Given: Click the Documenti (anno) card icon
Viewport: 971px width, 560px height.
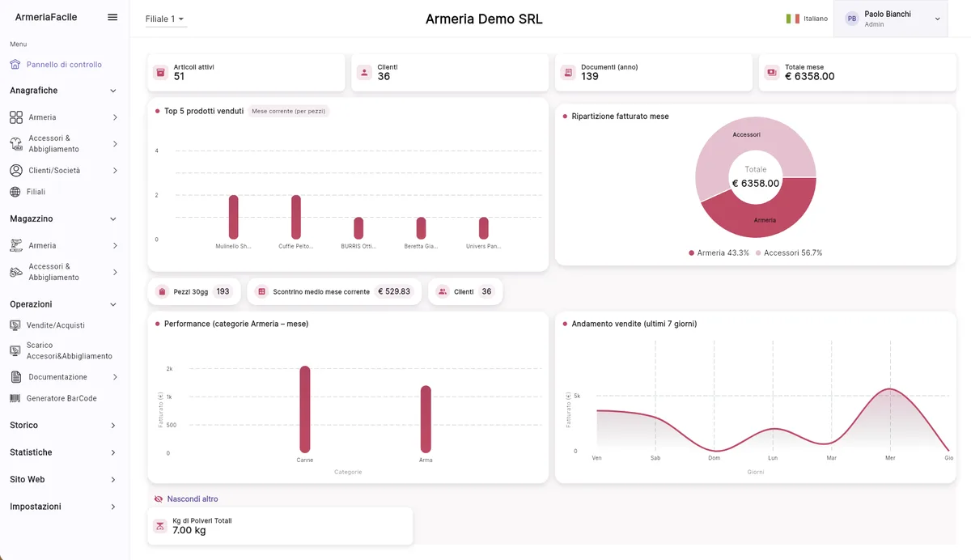Looking at the screenshot, I should [x=568, y=72].
